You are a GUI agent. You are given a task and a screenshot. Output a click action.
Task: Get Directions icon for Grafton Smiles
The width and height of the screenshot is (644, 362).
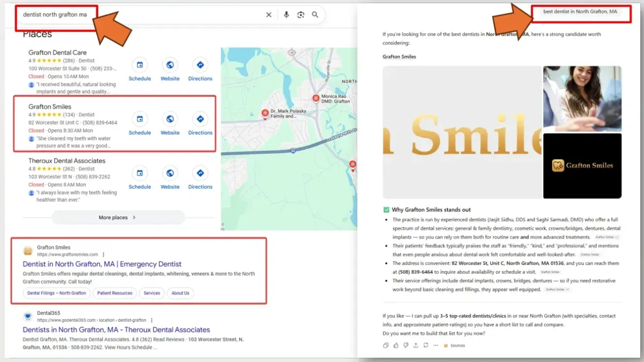(x=200, y=119)
